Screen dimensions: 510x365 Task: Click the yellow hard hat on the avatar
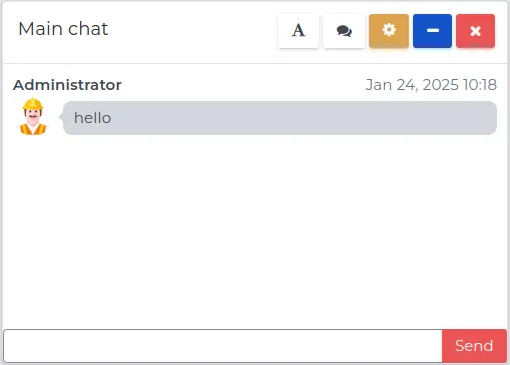pos(33,104)
